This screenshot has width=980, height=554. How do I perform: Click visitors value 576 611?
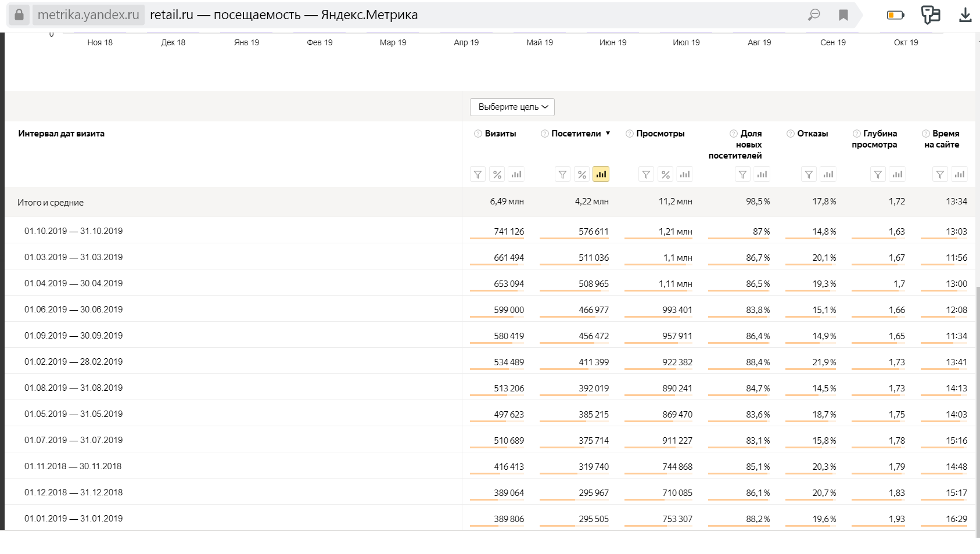[594, 231]
